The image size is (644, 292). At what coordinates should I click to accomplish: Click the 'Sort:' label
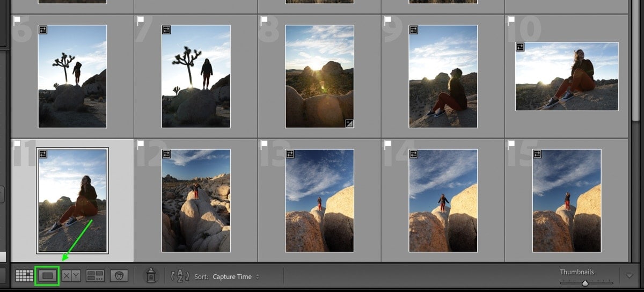pos(201,277)
